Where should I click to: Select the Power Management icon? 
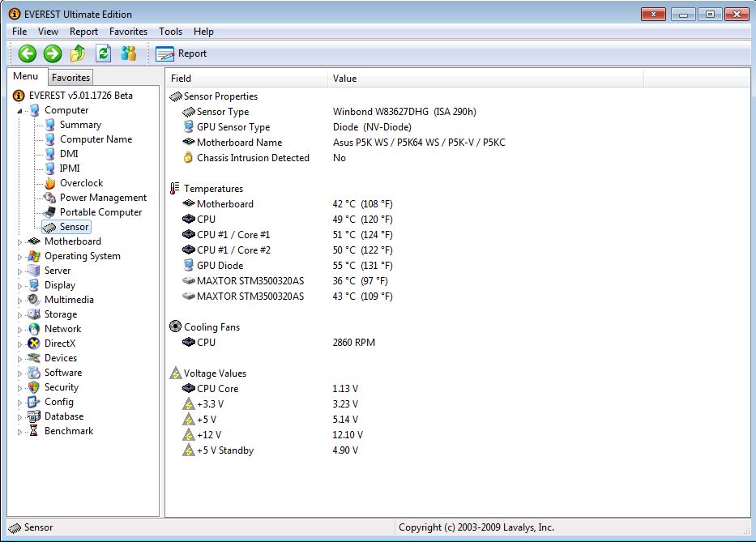50,198
